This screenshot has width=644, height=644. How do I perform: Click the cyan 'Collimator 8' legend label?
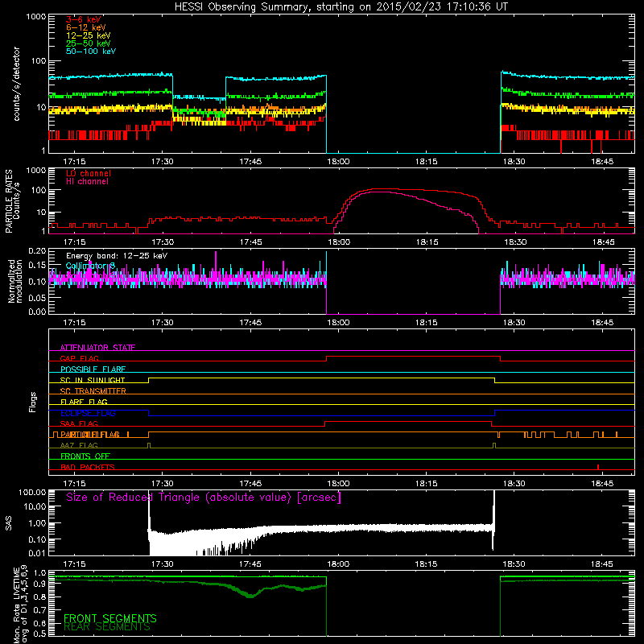click(90, 266)
